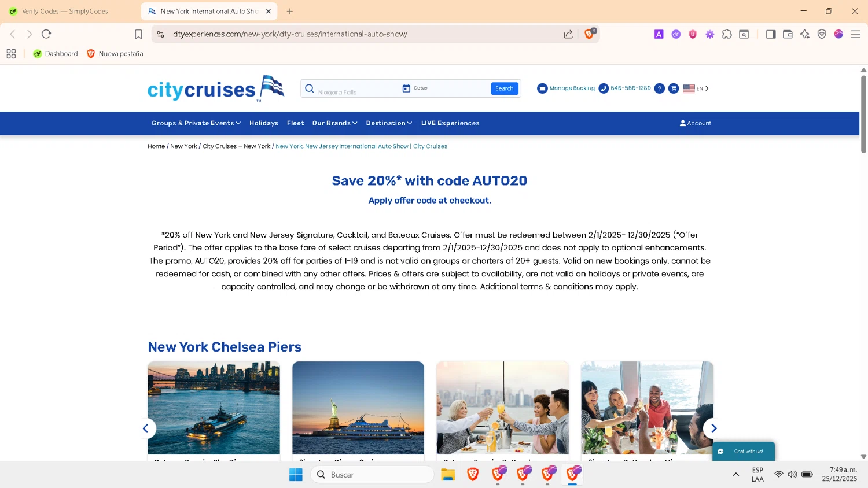The width and height of the screenshot is (868, 488).
Task: Toggle the browser sidebar panel icon
Action: pyautogui.click(x=770, y=34)
